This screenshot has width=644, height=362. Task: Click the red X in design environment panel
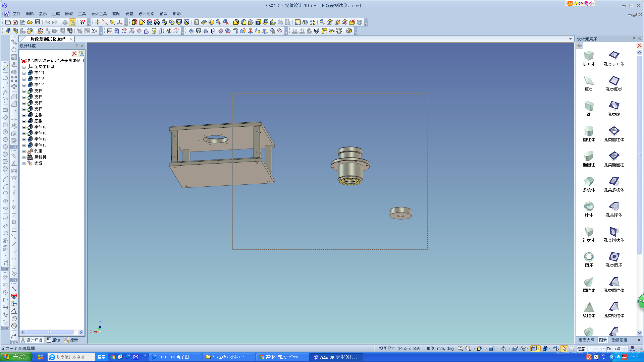pyautogui.click(x=74, y=54)
